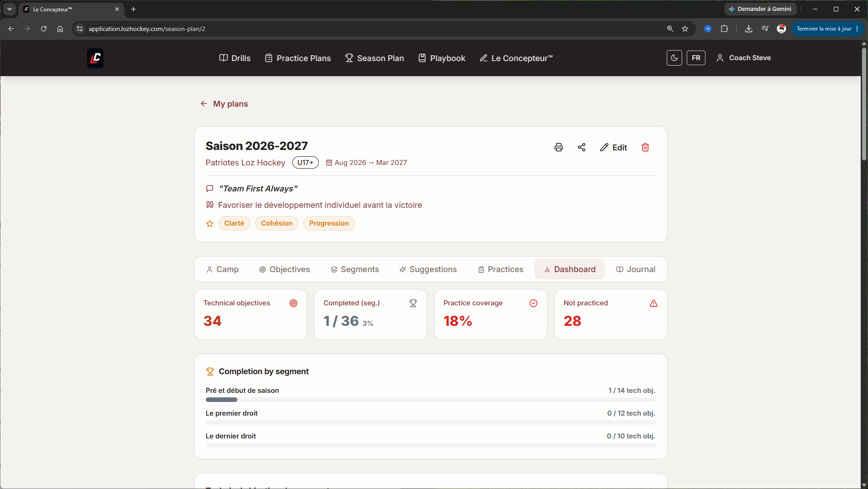Image resolution: width=868 pixels, height=489 pixels.
Task: Open Season Plan in navigation
Action: coord(375,58)
